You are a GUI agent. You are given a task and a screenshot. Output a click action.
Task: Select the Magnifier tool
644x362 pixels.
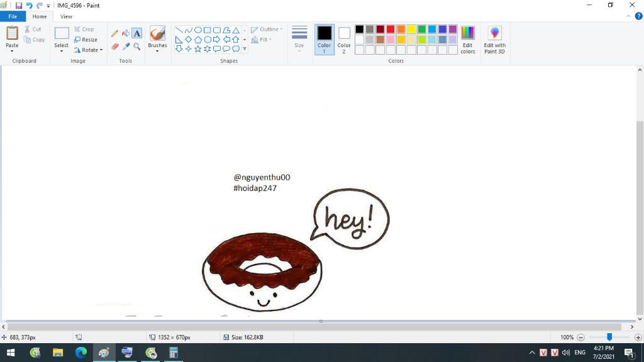pyautogui.click(x=136, y=47)
